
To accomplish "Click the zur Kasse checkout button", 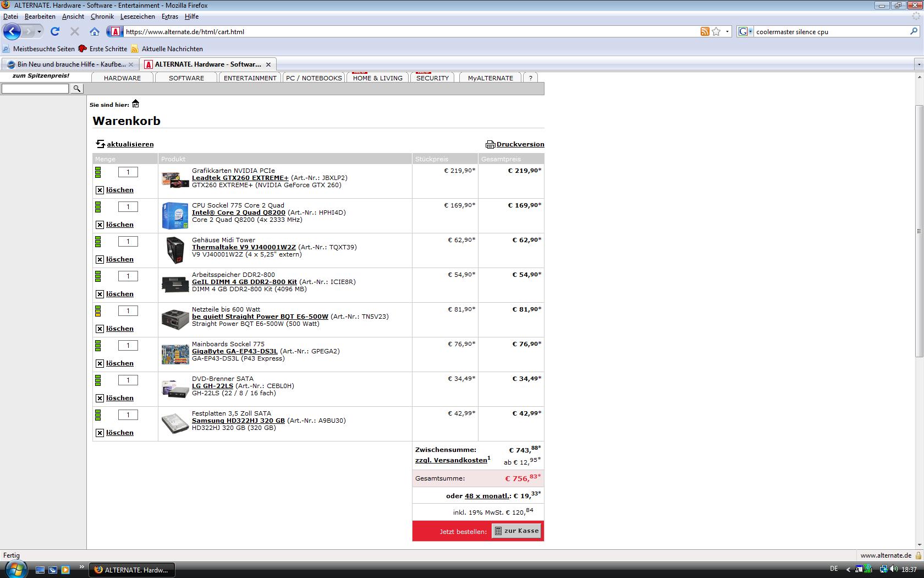I will coord(516,531).
